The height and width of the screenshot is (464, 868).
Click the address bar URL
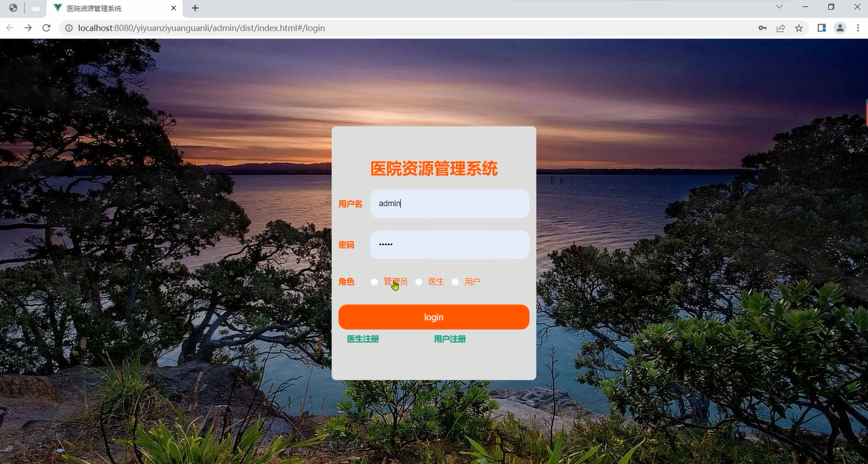pyautogui.click(x=202, y=28)
